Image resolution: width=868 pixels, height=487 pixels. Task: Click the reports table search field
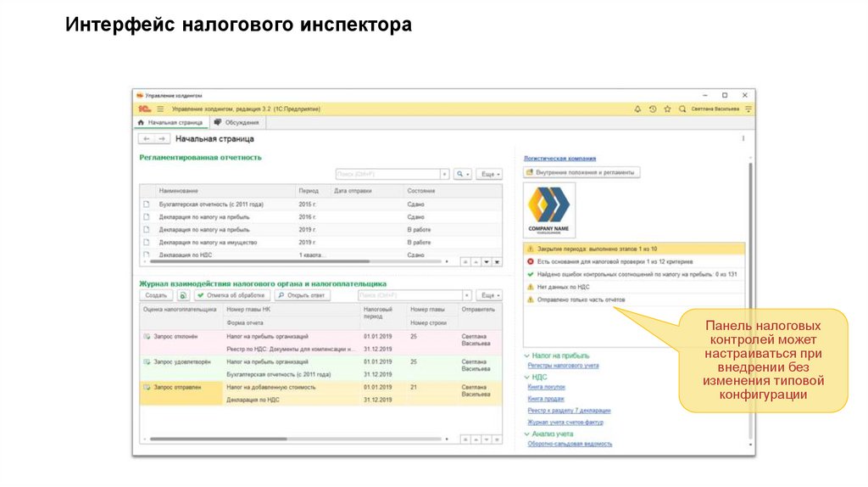[x=390, y=174]
